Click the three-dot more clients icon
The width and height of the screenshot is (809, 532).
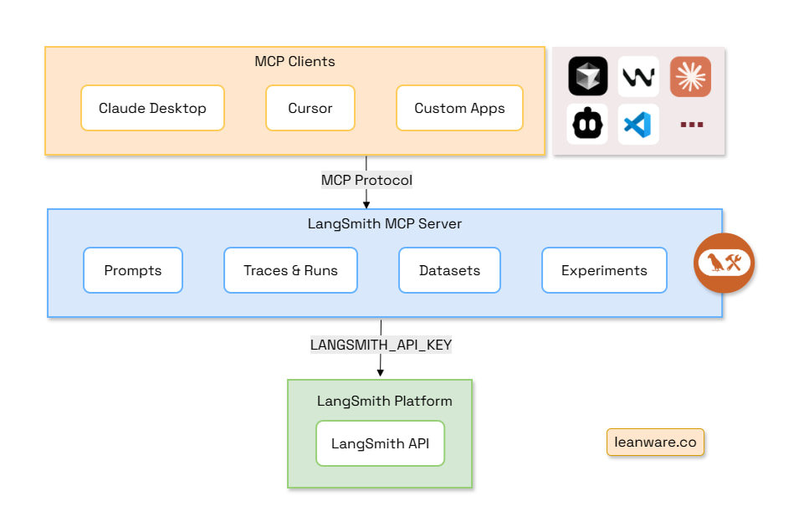click(691, 125)
